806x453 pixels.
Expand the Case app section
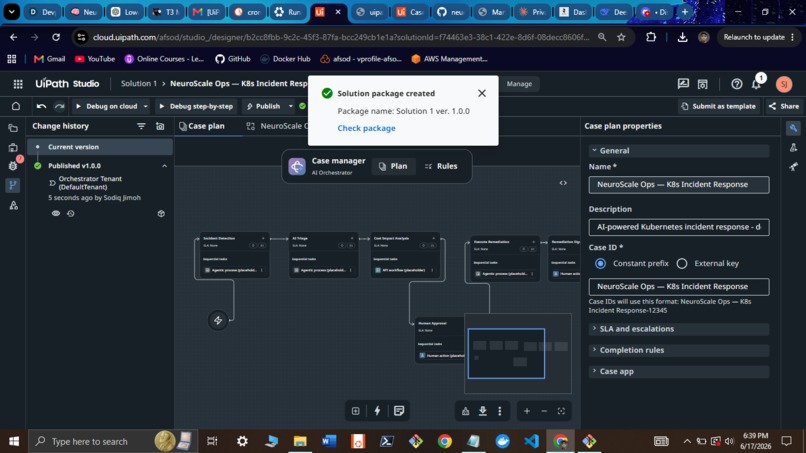(679, 371)
